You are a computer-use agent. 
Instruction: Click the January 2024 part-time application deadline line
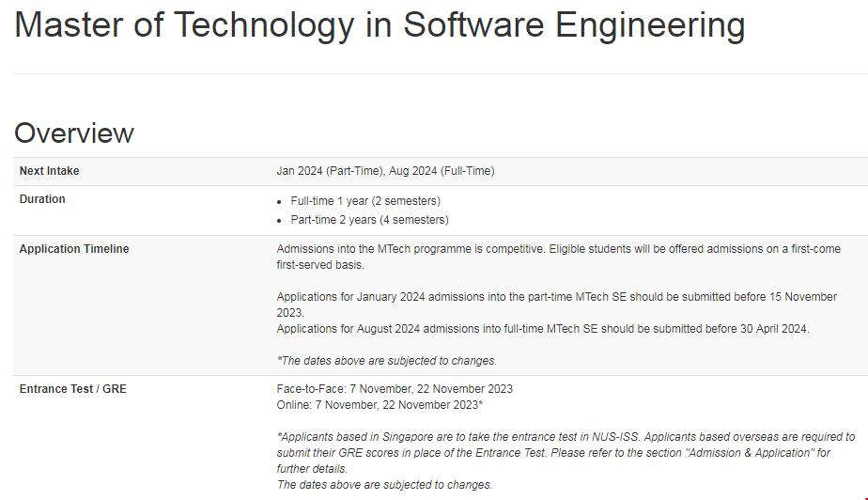click(x=556, y=304)
